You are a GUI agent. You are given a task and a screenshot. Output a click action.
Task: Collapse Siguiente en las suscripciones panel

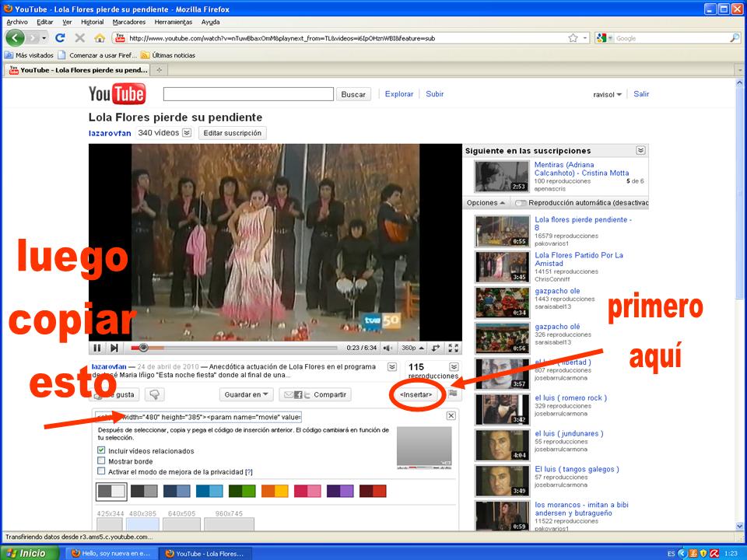pyautogui.click(x=640, y=150)
